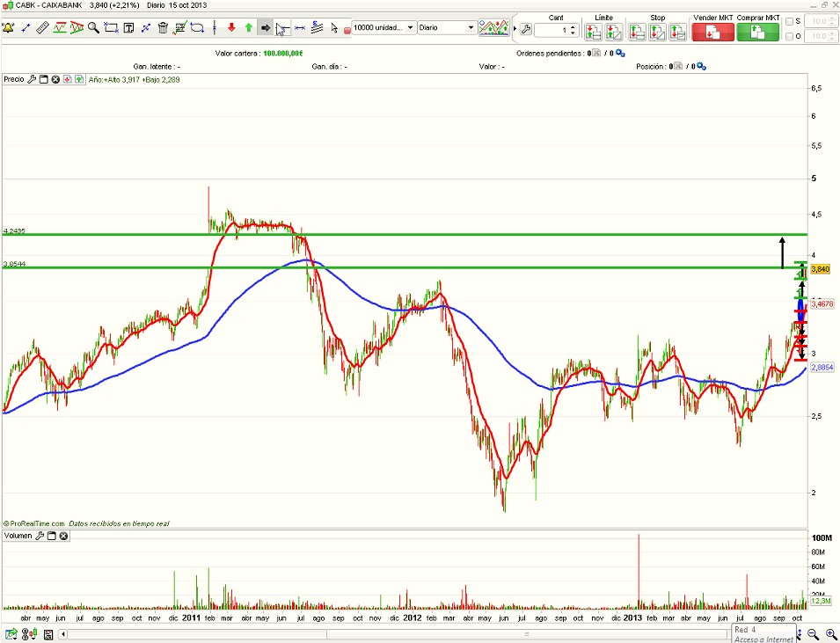Click Volumen panel window icon

coord(51,536)
